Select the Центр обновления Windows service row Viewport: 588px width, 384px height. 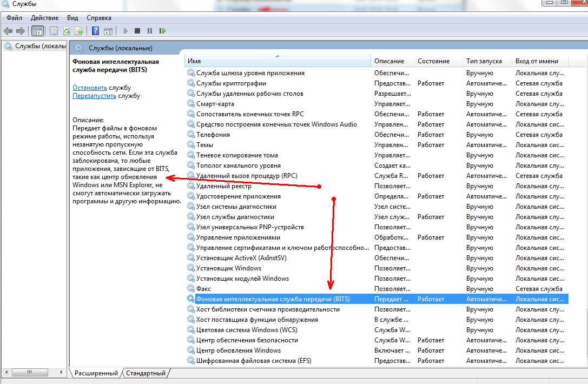pos(238,350)
